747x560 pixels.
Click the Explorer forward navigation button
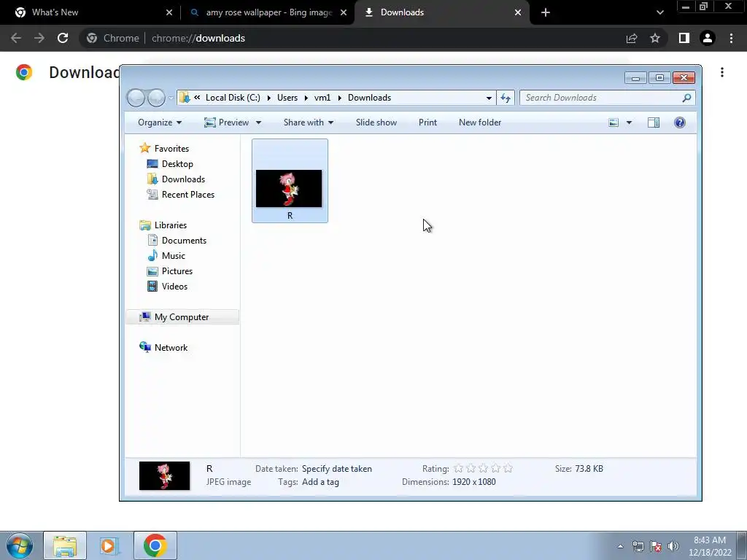(x=156, y=98)
